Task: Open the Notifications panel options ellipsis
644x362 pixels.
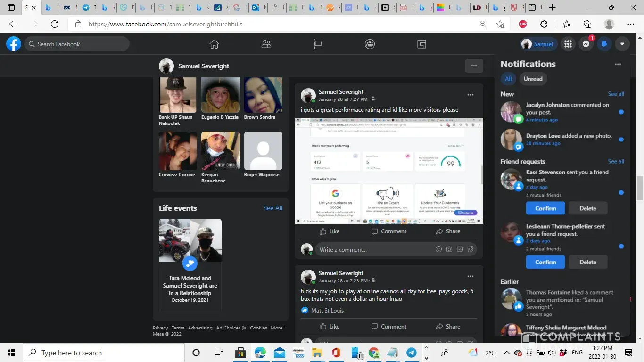Action: [x=618, y=65]
